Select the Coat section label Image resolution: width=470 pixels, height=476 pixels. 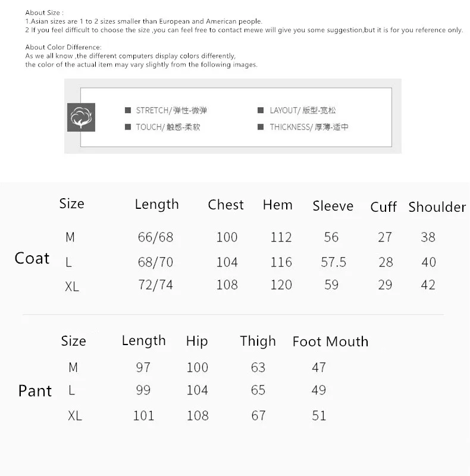[32, 258]
